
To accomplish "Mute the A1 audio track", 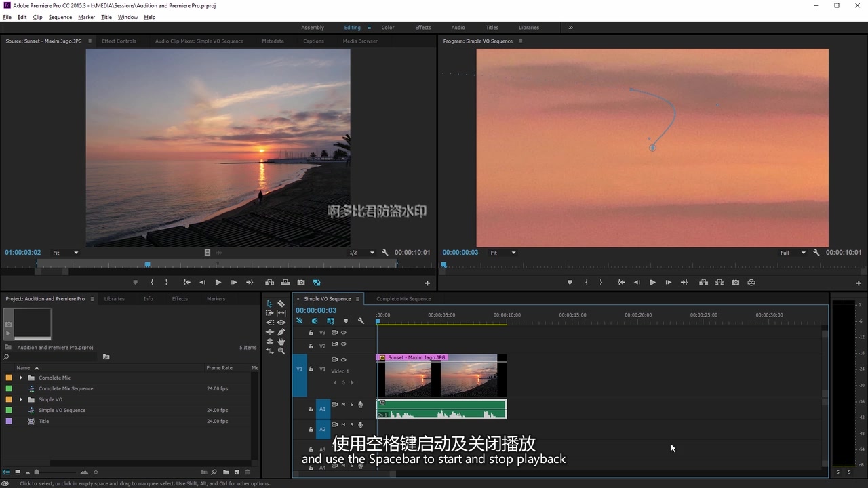I will click(343, 404).
